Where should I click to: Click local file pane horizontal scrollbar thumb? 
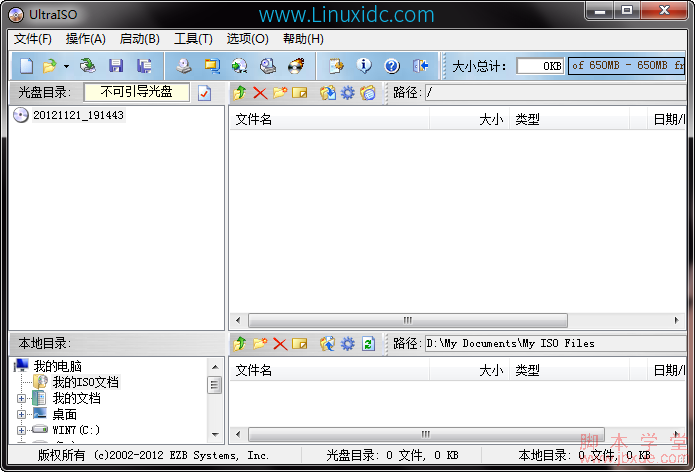click(x=426, y=434)
